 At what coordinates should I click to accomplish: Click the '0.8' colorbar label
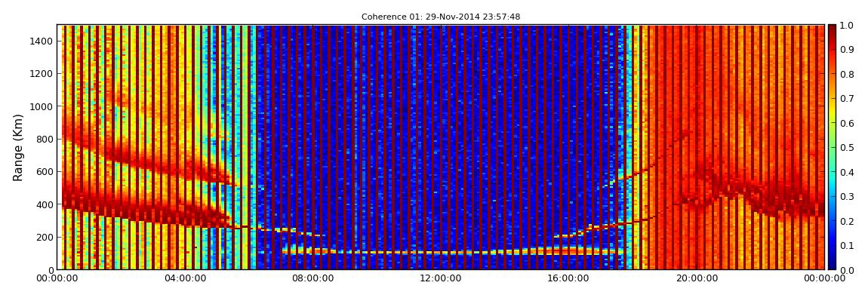[x=847, y=74]
